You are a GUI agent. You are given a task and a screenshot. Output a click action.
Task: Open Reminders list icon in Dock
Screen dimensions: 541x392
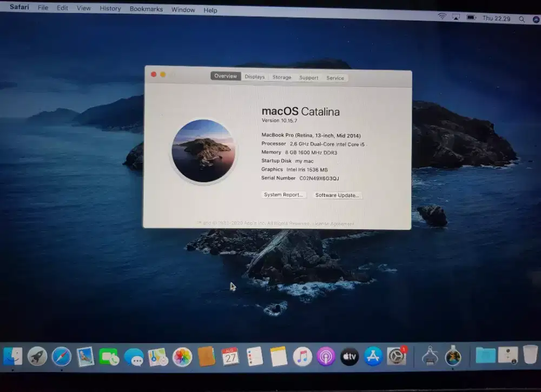pos(255,356)
